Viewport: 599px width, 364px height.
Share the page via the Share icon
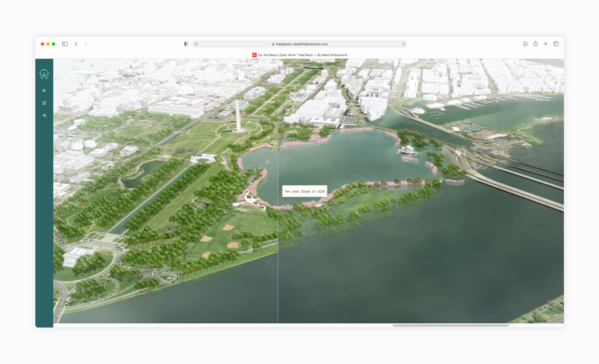tap(535, 44)
